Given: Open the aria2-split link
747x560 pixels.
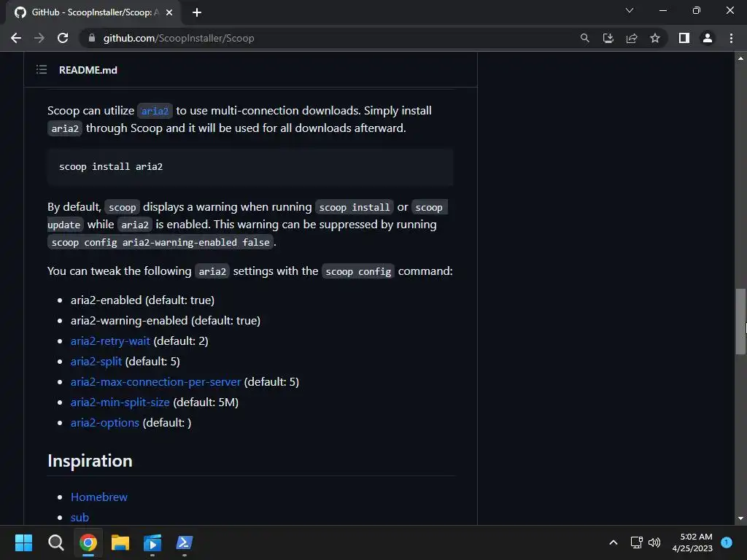Looking at the screenshot, I should click(96, 362).
